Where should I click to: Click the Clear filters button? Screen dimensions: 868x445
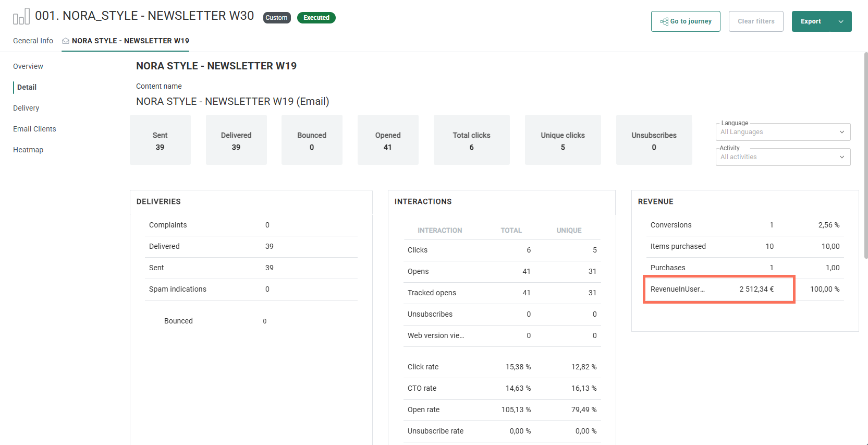[x=755, y=21]
